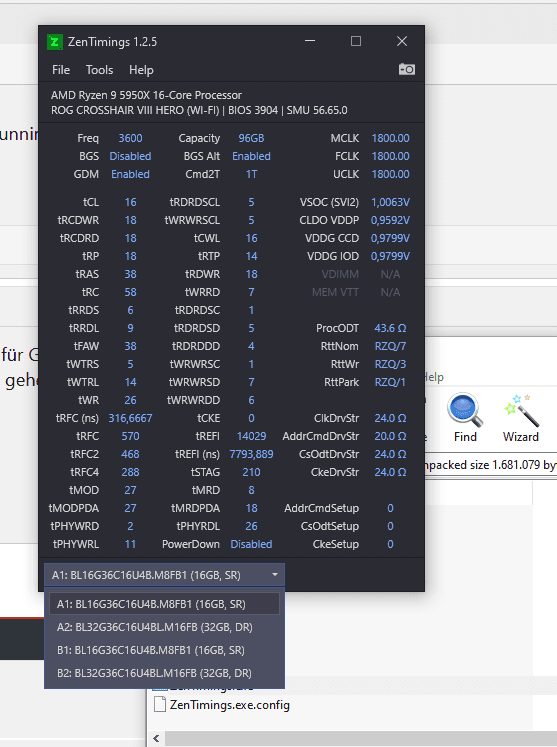Click the BGS Alt value Enabled
This screenshot has width=557, height=747.
[x=251, y=156]
